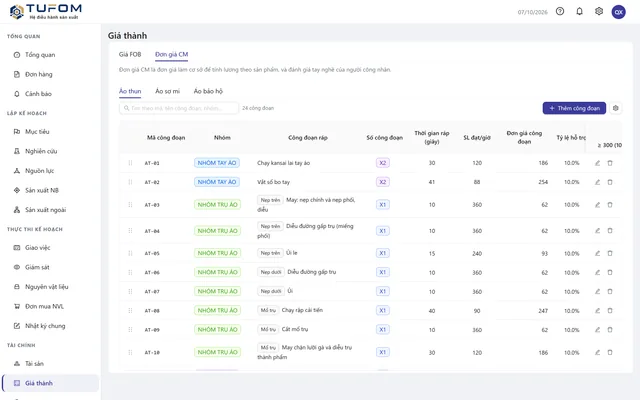Viewport: 640px width, 400px height.
Task: Open the help question mark icon
Action: [560, 11]
